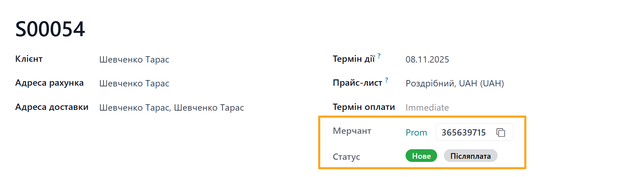The width and height of the screenshot is (644, 177).
Task: Click the Прайс-лист field label
Action: click(x=357, y=83)
